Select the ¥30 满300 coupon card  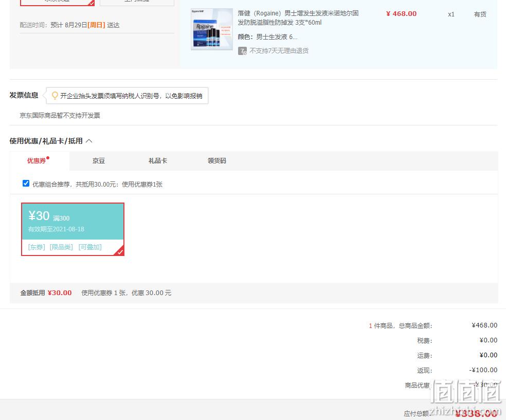(73, 229)
